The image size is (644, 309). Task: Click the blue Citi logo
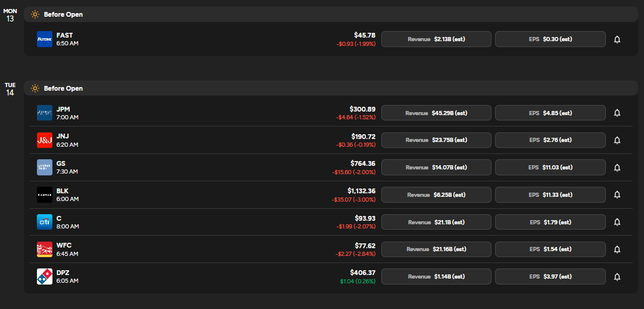tap(44, 222)
